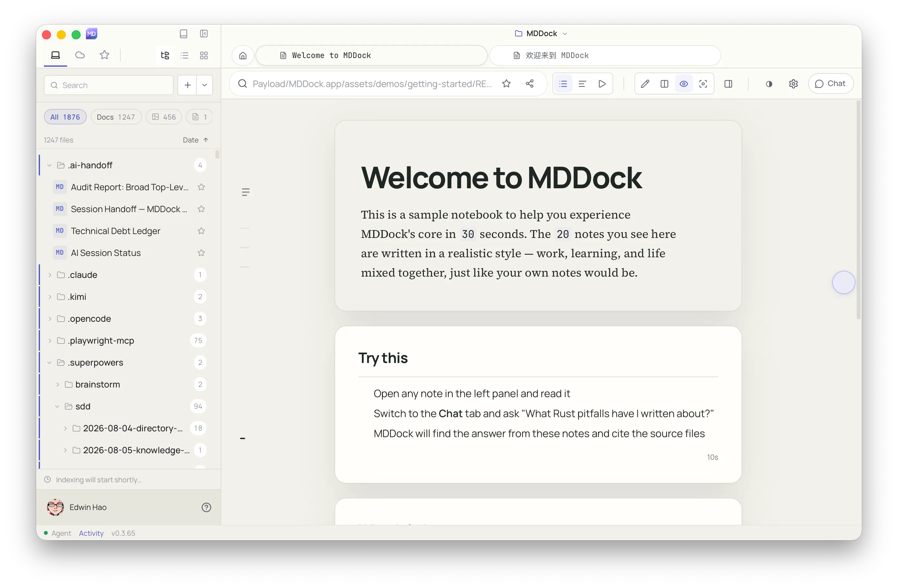Collapse the sdd folder
Viewport: 898px width, 588px height.
coord(57,406)
